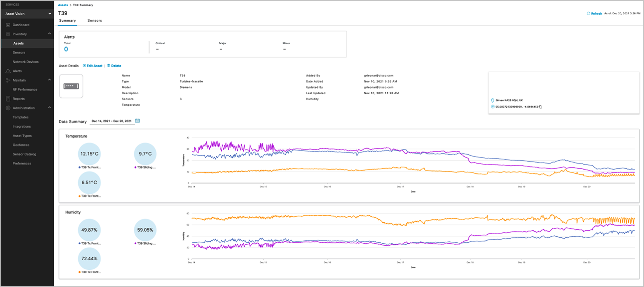This screenshot has width=644, height=287.
Task: Click orange legend dot under 6.51°C
Action: point(80,196)
